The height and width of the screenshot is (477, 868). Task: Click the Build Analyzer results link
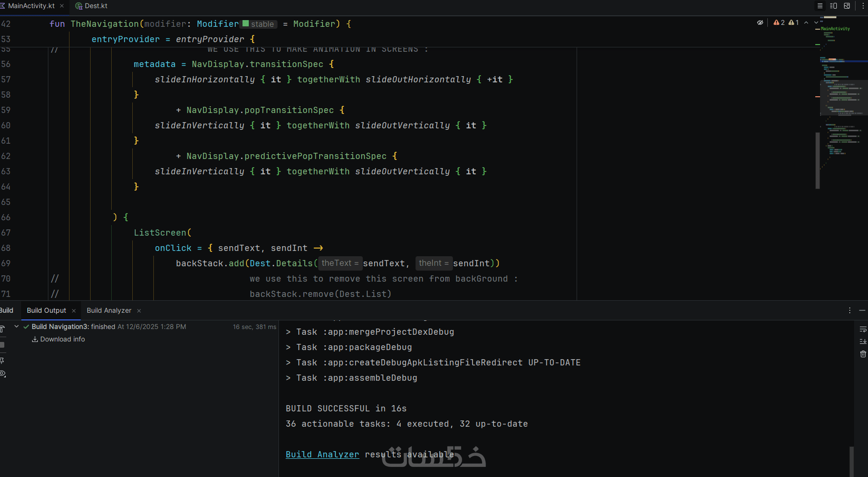322,454
